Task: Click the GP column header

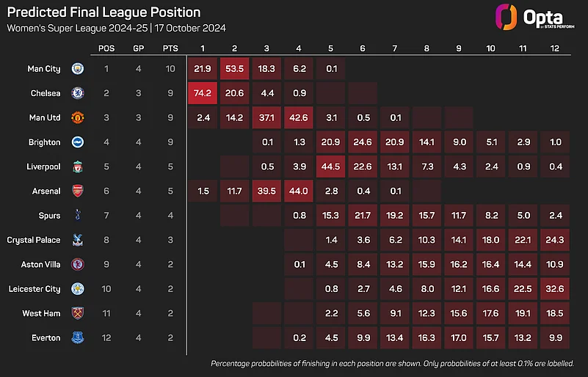Action: pos(139,48)
